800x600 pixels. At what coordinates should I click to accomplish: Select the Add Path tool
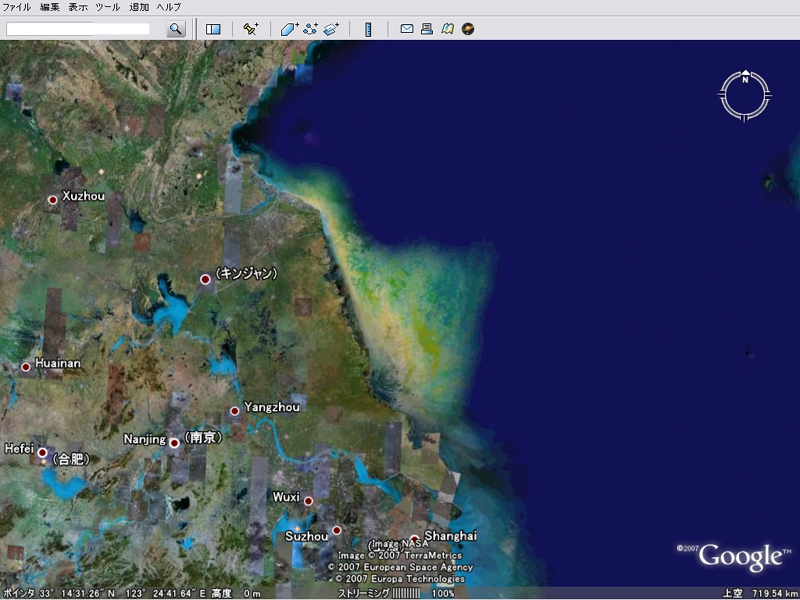310,29
